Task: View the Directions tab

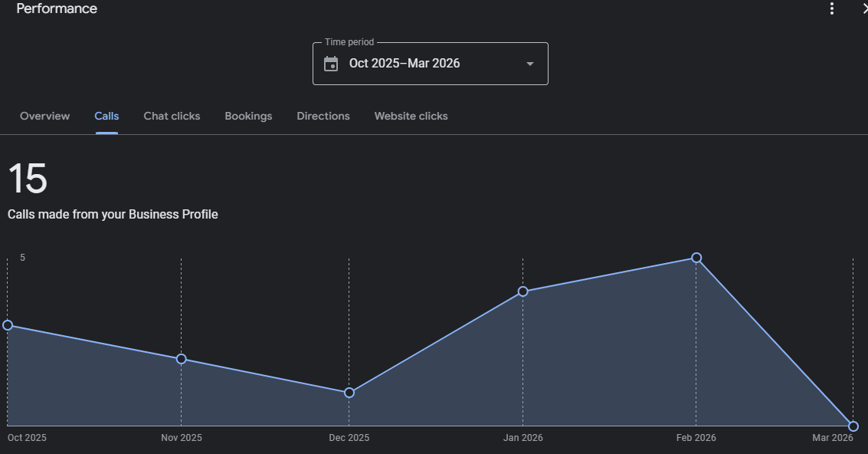Action: 323,116
